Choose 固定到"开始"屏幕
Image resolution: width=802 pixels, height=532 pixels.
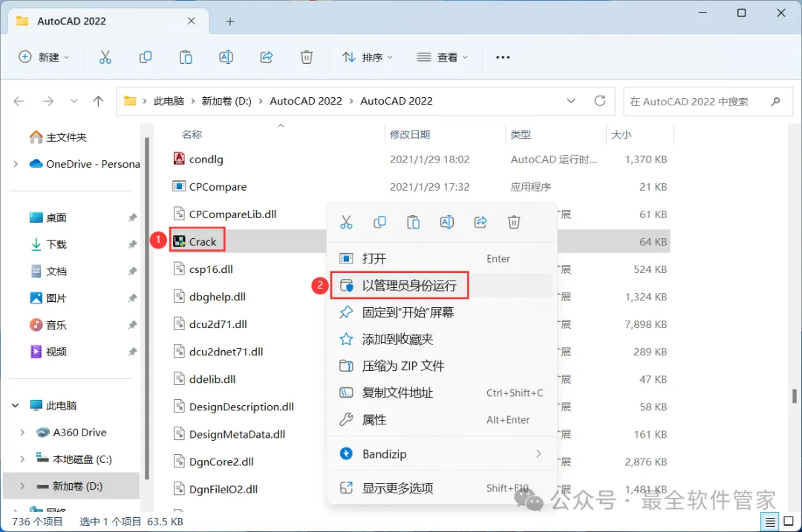coord(441,312)
